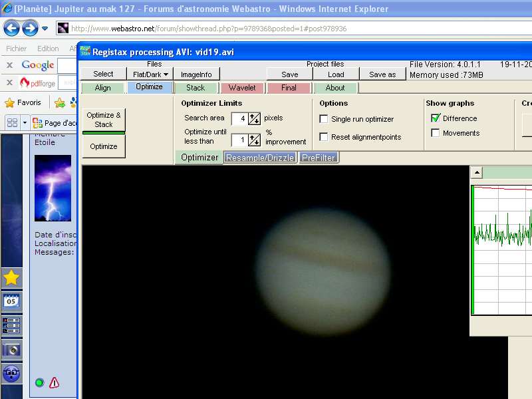The image size is (532, 399).
Task: Click the improvement percent stepper arrows
Action: click(254, 140)
